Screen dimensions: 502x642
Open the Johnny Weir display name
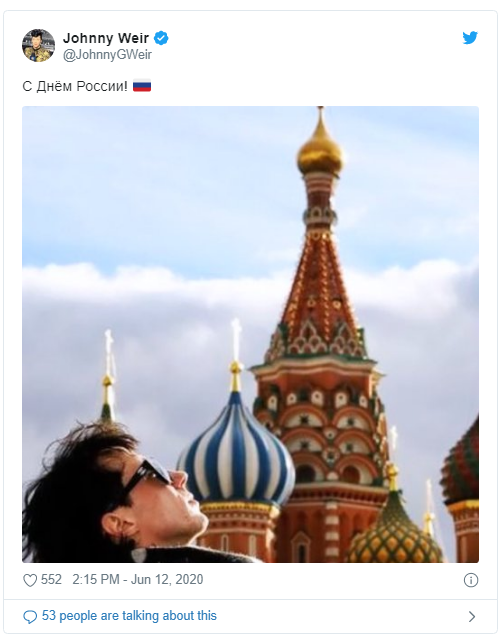(106, 38)
